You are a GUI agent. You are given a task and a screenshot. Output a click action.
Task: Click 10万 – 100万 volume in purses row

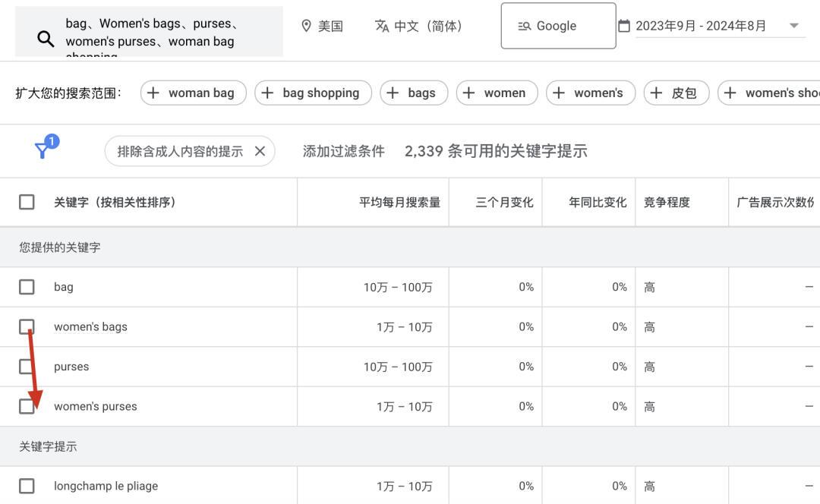click(x=398, y=367)
